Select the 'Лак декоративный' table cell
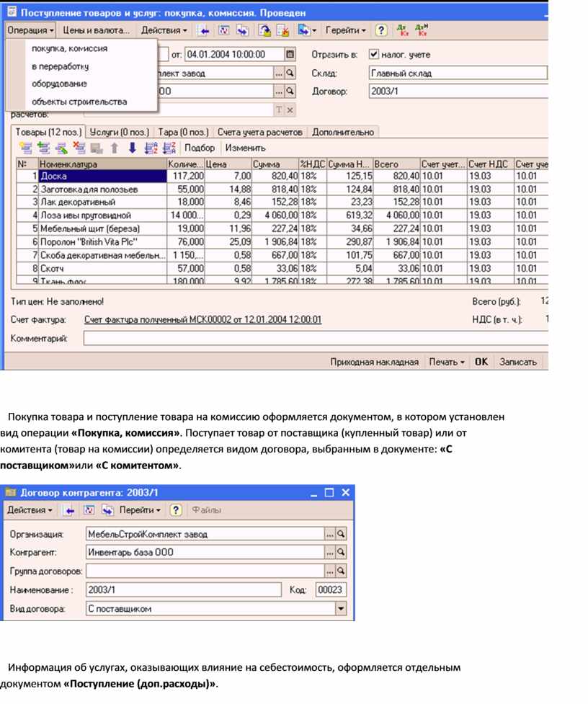Viewport: 588px width, 704px height. pyautogui.click(x=102, y=202)
